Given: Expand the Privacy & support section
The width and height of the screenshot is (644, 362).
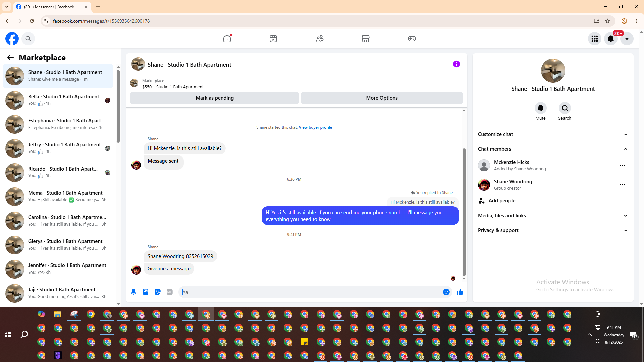Looking at the screenshot, I should (553, 230).
